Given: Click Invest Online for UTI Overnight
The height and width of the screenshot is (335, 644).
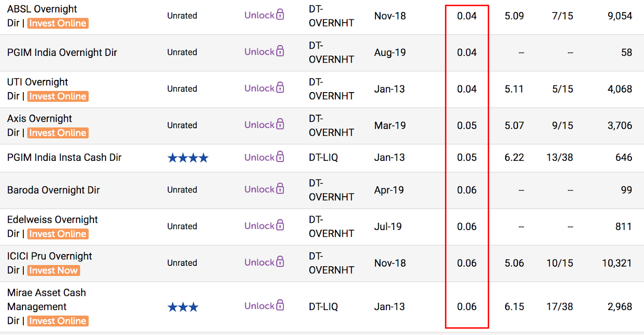Looking at the screenshot, I should click(58, 97).
